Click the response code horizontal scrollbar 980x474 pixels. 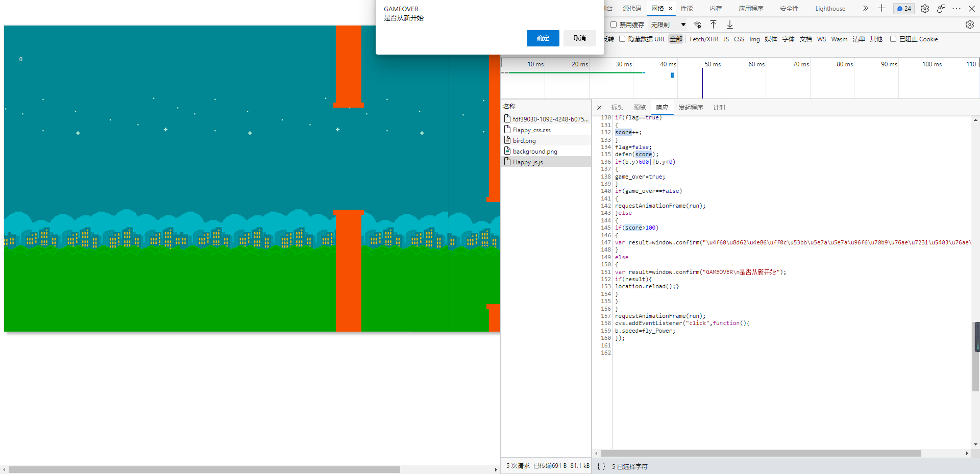pos(761,453)
